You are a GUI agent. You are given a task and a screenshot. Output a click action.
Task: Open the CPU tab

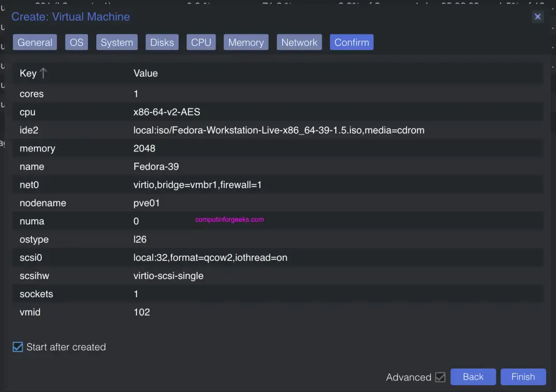tap(201, 42)
